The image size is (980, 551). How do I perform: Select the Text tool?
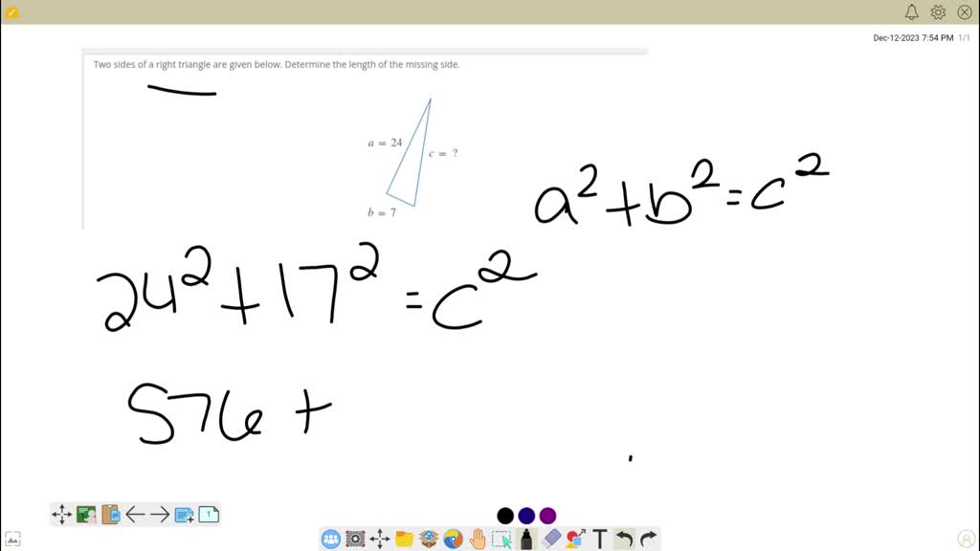pyautogui.click(x=599, y=538)
